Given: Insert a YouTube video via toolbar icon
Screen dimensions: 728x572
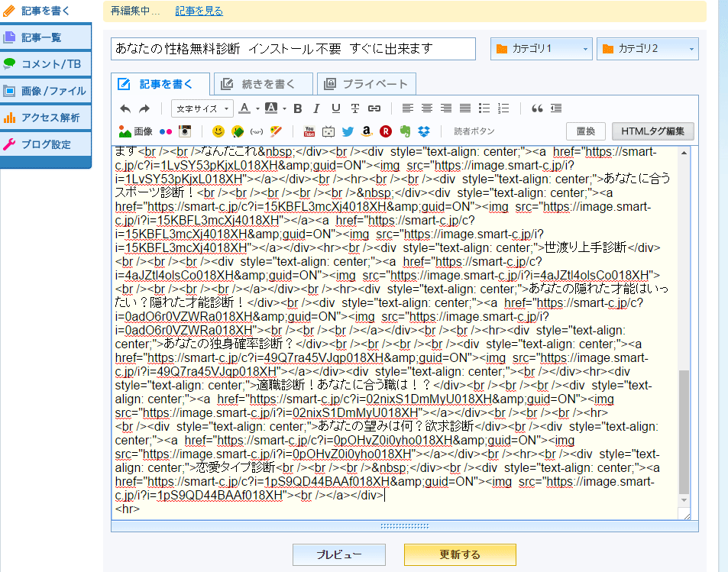Looking at the screenshot, I should 309,131.
